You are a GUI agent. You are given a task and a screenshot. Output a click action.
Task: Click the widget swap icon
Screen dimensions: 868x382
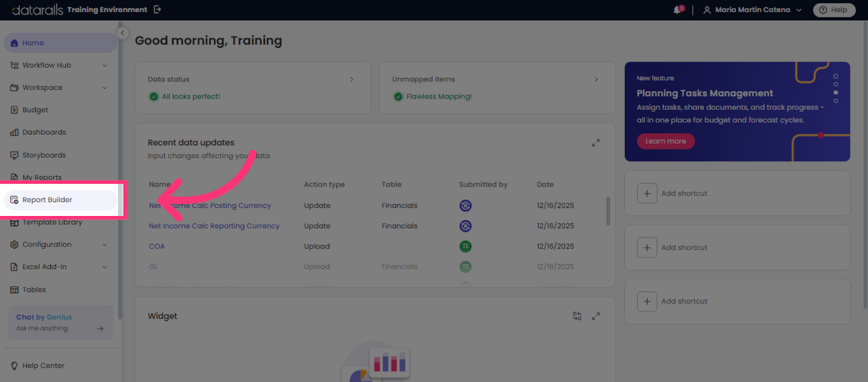[x=577, y=316]
